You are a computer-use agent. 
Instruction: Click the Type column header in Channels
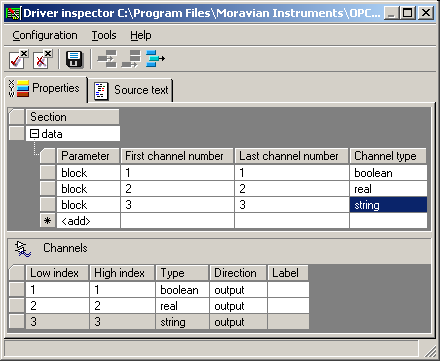[x=182, y=273]
